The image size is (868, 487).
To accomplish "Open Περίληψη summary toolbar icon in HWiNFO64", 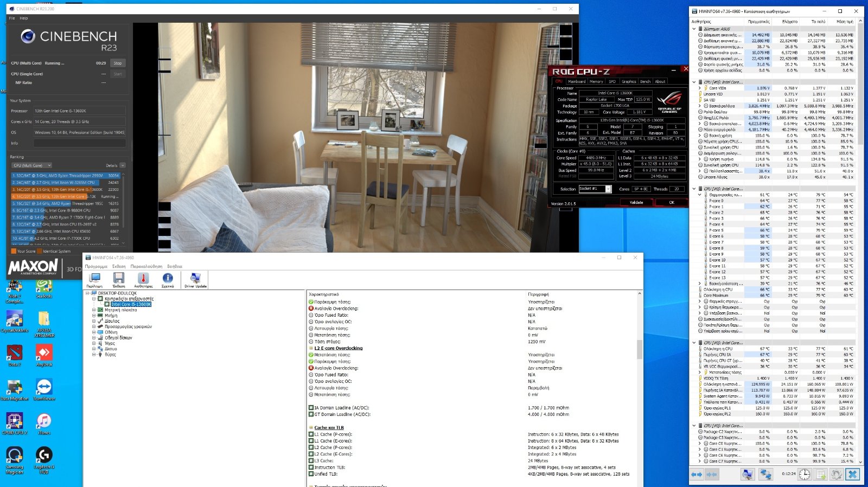I will pyautogui.click(x=94, y=280).
